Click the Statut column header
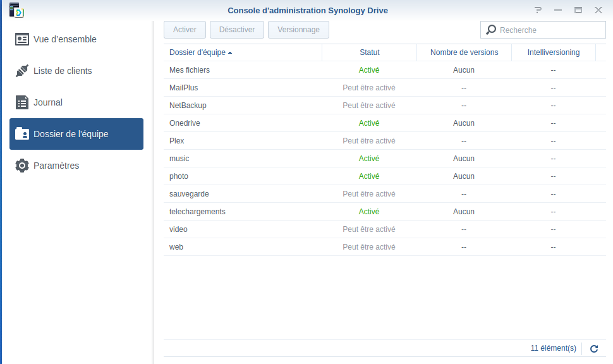 tap(369, 52)
